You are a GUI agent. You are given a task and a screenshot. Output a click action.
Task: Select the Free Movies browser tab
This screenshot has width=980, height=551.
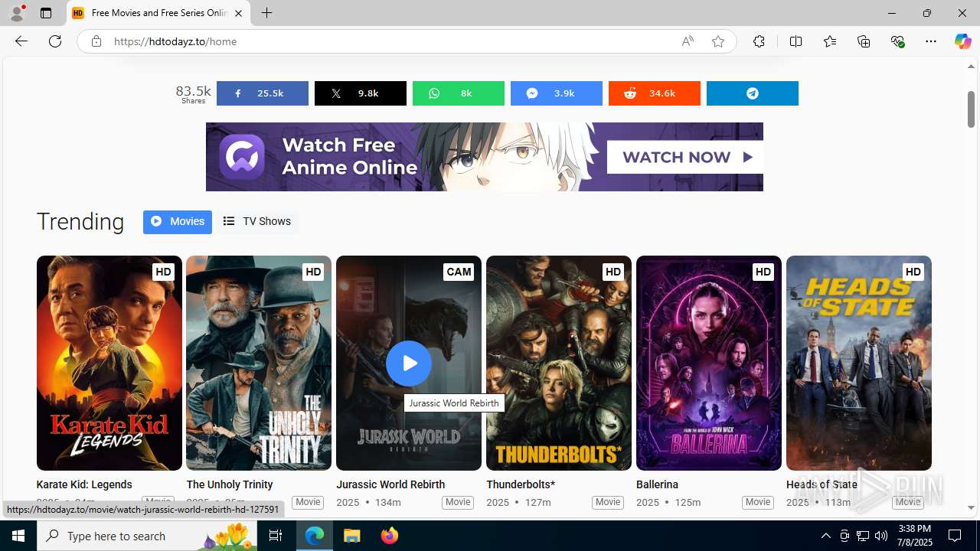158,13
